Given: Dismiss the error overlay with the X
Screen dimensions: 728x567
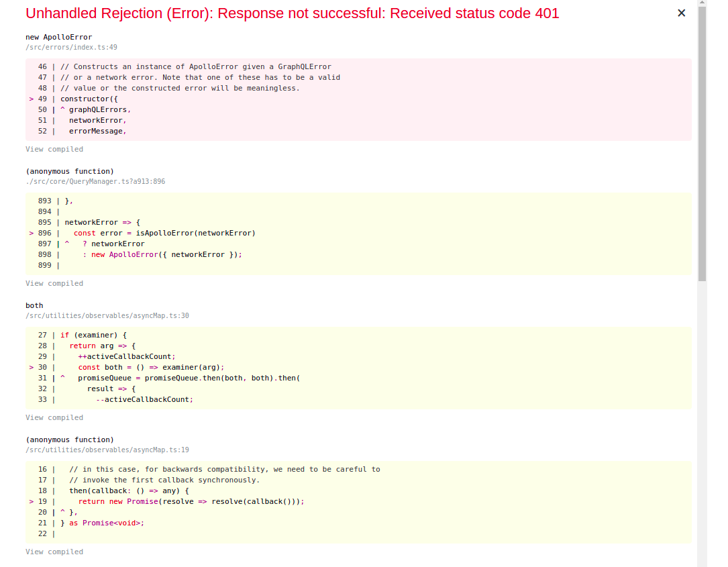Looking at the screenshot, I should [x=681, y=13].
